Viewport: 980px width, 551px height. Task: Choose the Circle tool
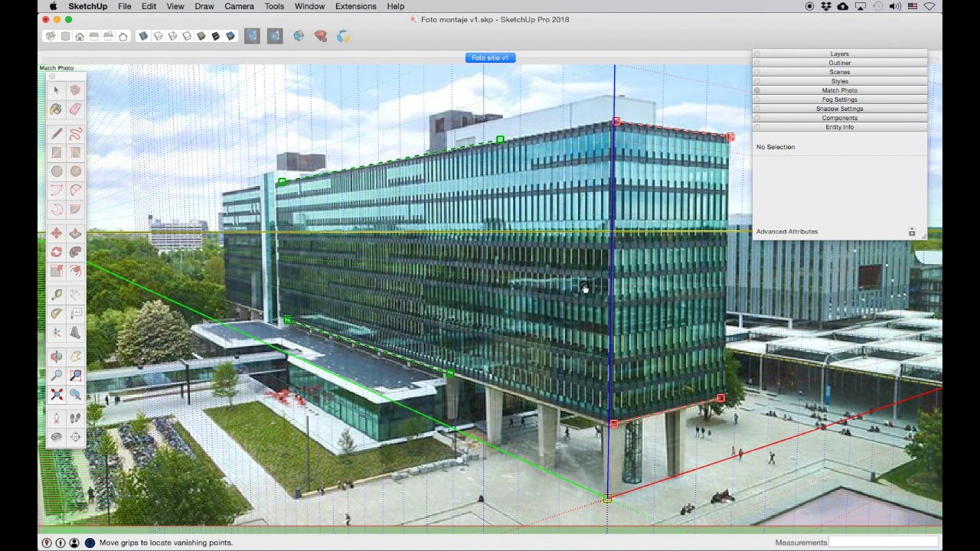click(x=56, y=171)
